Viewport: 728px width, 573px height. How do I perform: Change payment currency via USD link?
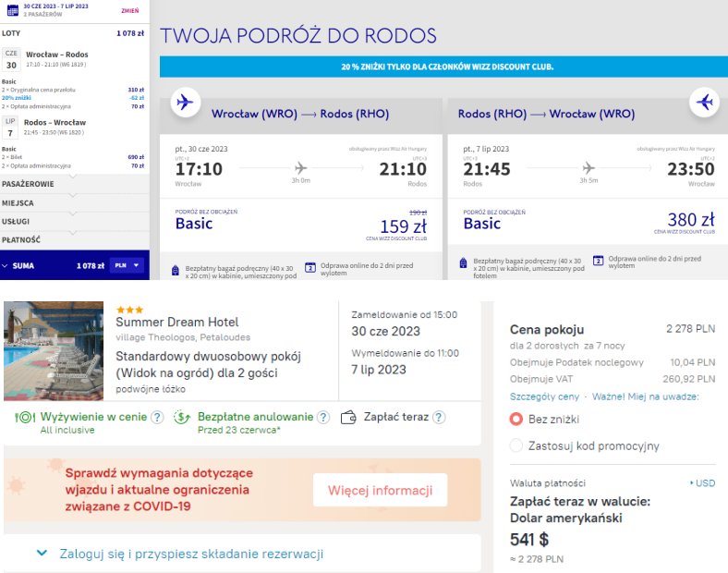(703, 483)
